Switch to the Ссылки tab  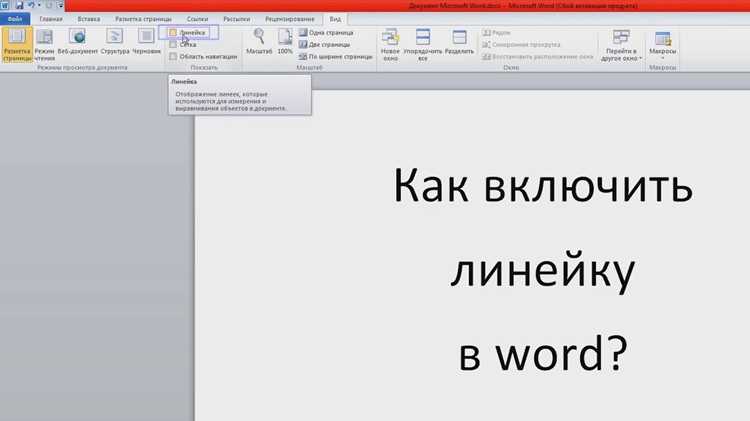click(x=197, y=19)
